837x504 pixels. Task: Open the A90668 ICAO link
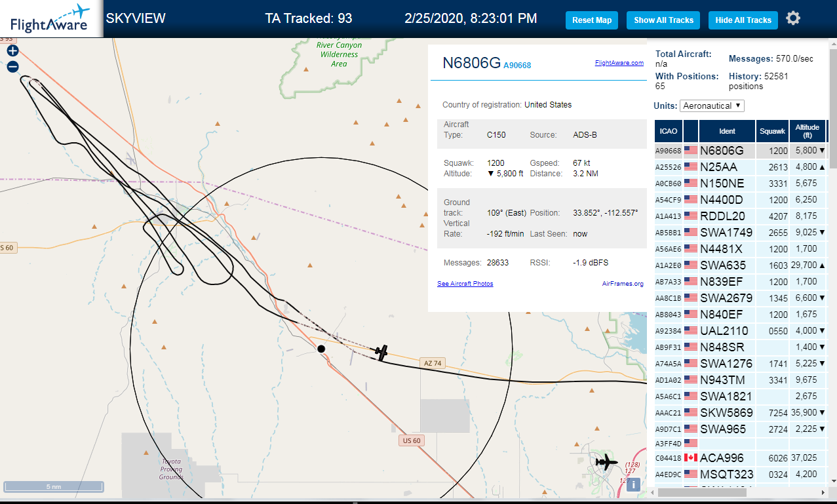tap(517, 65)
